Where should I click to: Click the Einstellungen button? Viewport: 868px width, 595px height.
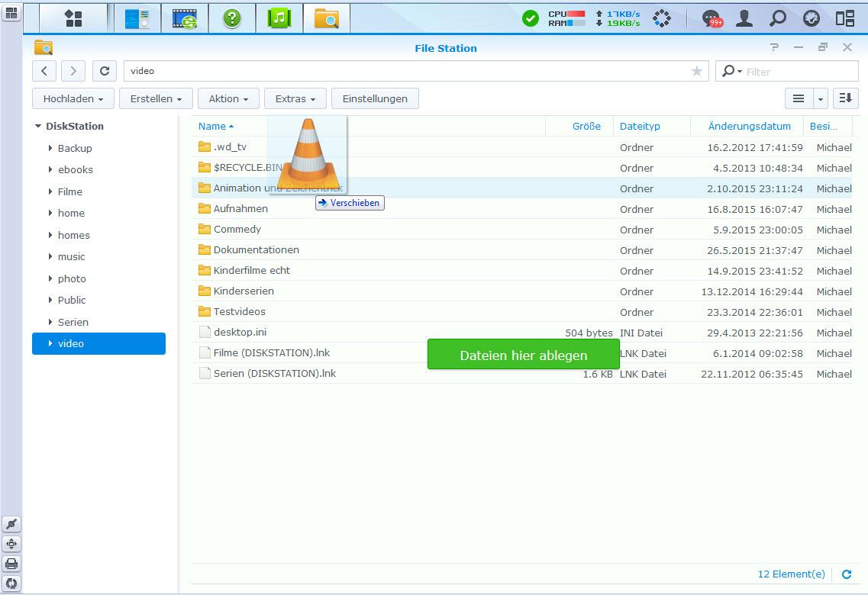(375, 98)
